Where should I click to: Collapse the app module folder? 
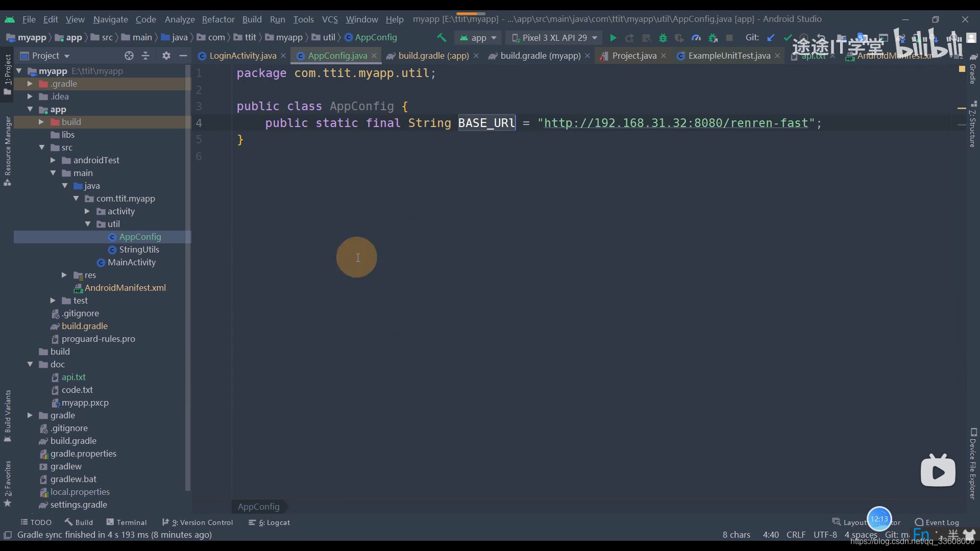(x=30, y=109)
